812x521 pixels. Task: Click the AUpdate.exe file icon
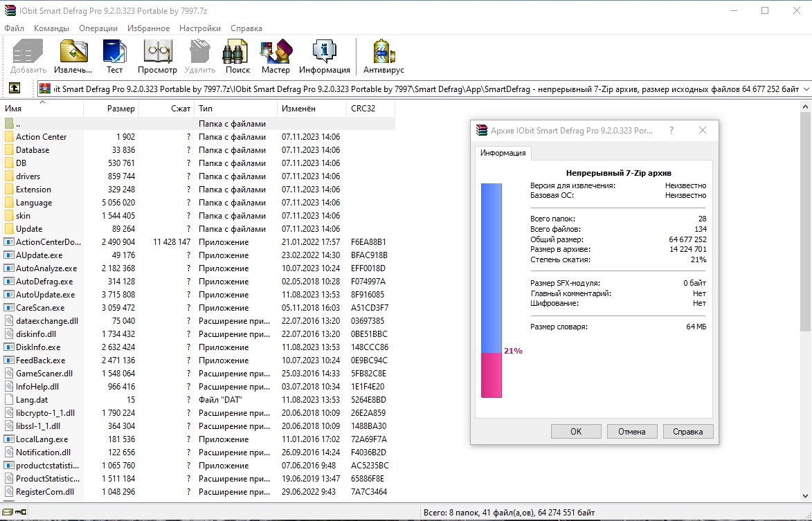tap(9, 255)
